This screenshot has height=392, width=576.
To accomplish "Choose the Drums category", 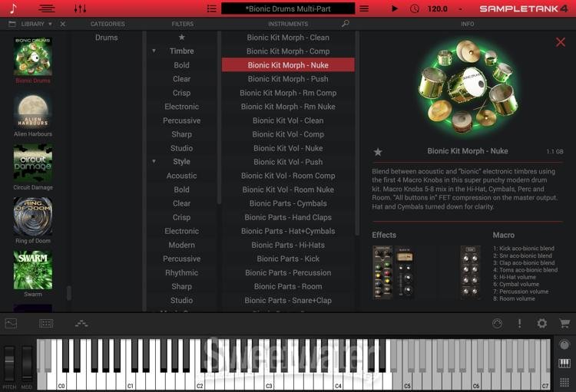I will (x=107, y=38).
